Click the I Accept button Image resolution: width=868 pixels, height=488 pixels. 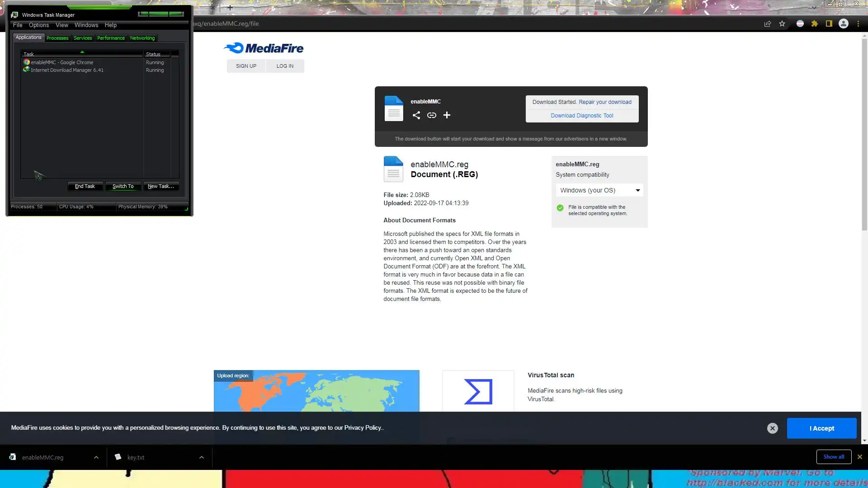821,428
